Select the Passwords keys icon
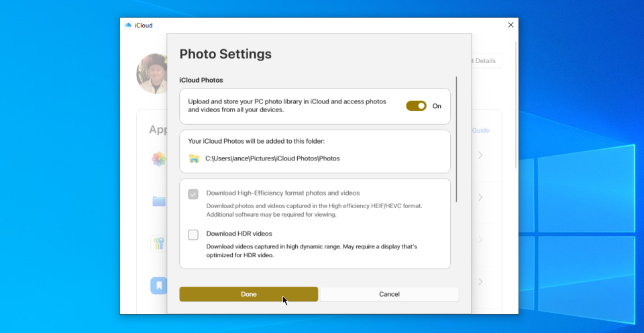Viewport: 644px width, 333px height. [x=159, y=243]
